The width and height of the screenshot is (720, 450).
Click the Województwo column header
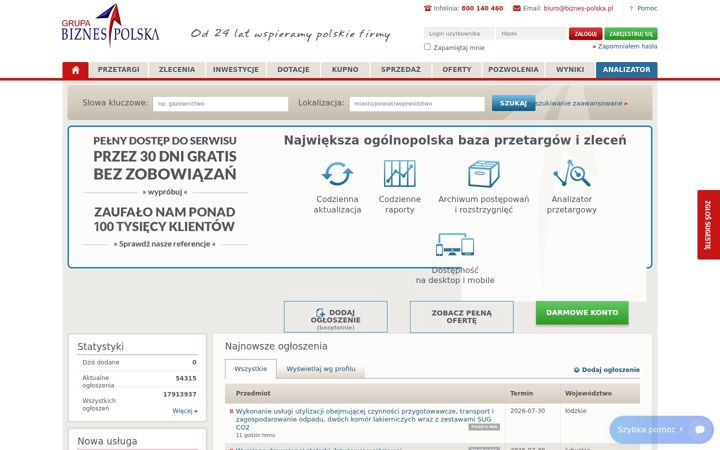tap(588, 394)
